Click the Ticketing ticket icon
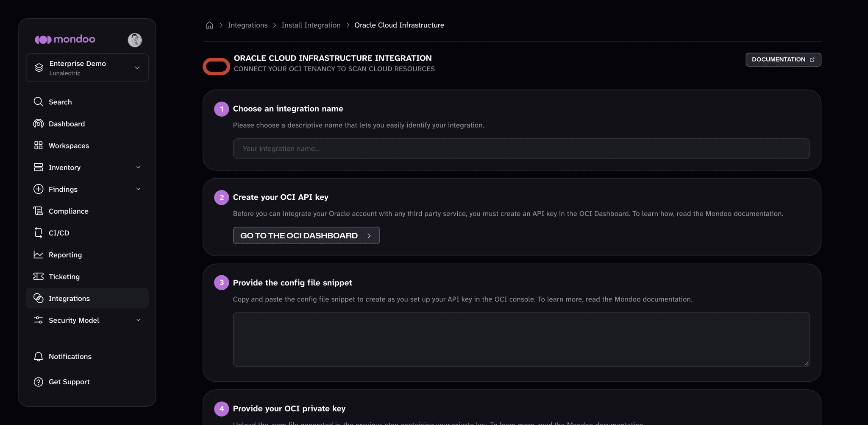The image size is (868, 425). pyautogui.click(x=38, y=277)
